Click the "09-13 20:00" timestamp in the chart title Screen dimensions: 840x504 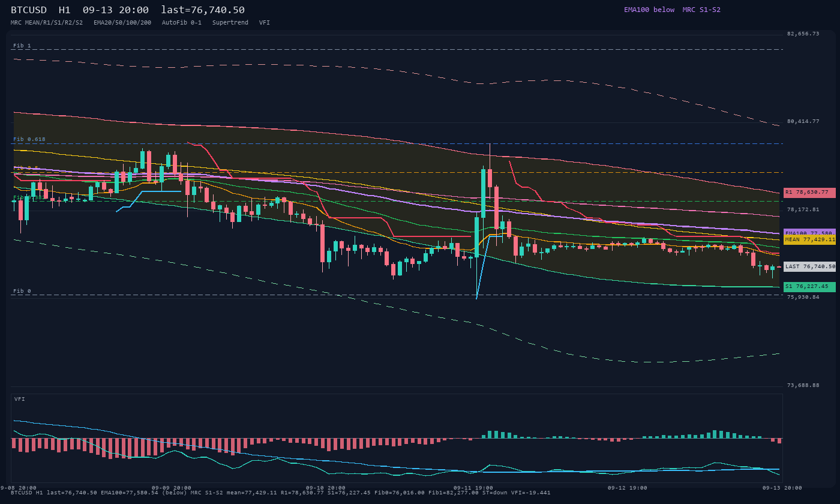tap(116, 10)
